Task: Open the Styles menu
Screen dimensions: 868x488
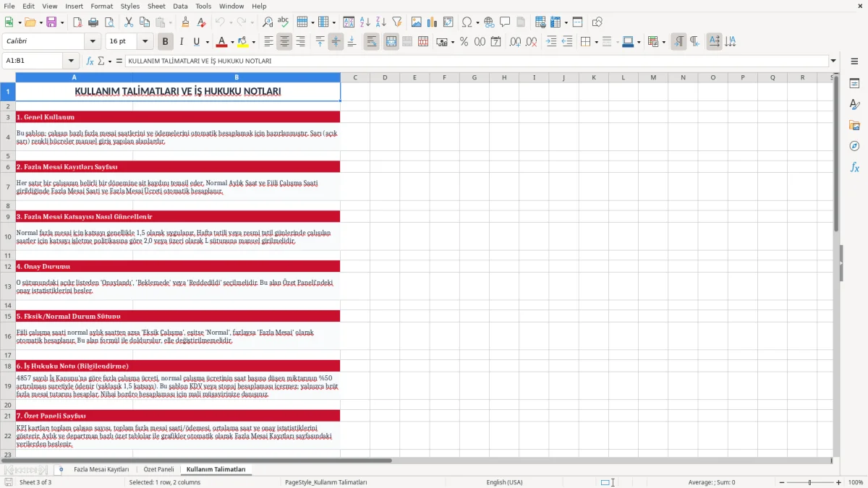Action: point(130,6)
